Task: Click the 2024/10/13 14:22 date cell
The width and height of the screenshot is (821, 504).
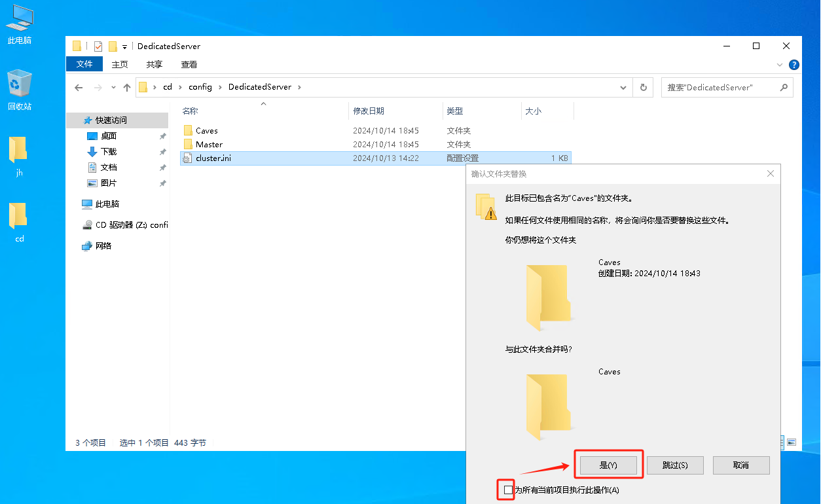Action: click(x=386, y=158)
